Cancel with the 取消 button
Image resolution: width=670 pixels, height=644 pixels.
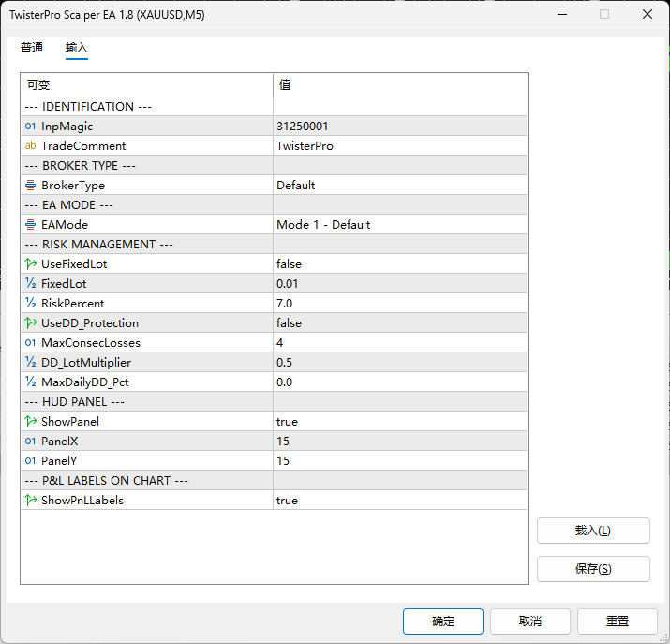pos(530,622)
